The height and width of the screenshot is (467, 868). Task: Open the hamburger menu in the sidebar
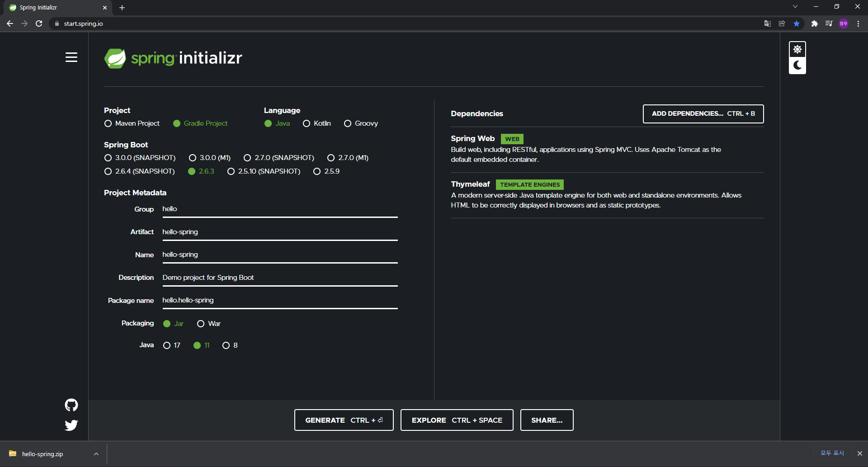[71, 57]
